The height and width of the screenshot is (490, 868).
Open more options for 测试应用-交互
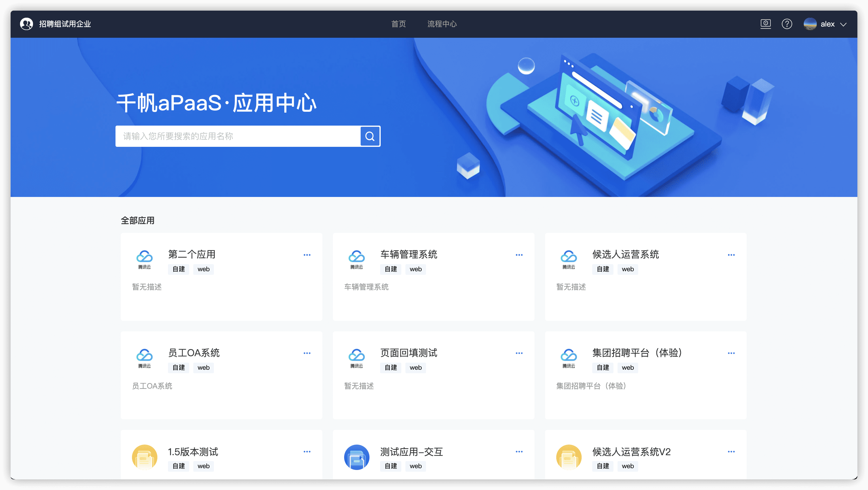click(519, 452)
